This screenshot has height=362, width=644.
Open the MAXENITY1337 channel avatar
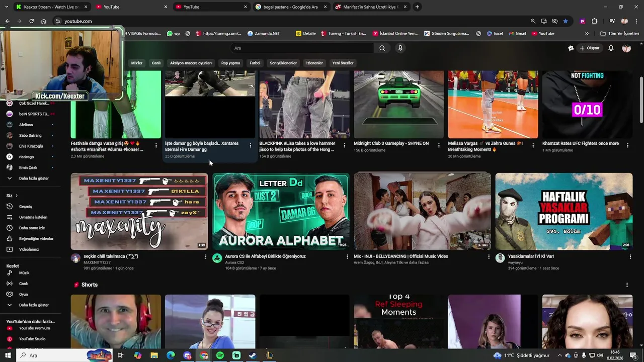click(75, 258)
